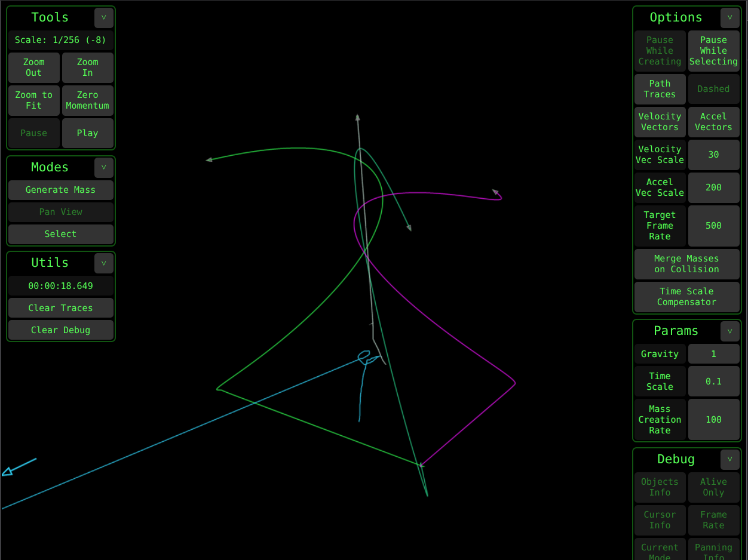Click the Velocity Vec Scale label
This screenshot has height=560, width=748.
[660, 155]
